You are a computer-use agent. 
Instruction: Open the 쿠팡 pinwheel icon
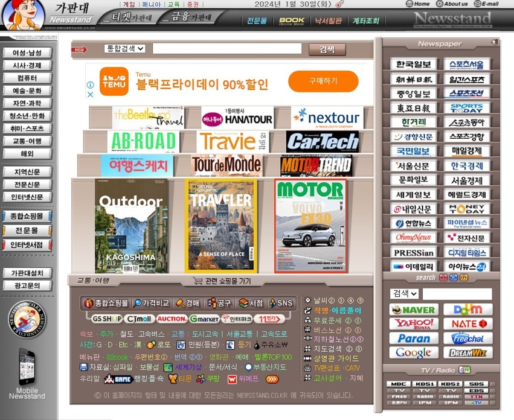(x=201, y=379)
